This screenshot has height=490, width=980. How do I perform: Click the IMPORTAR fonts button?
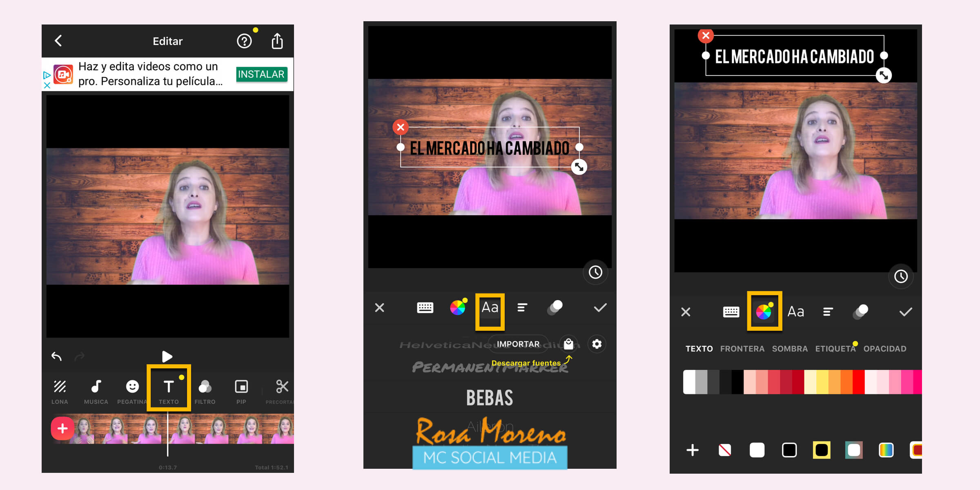tap(518, 344)
